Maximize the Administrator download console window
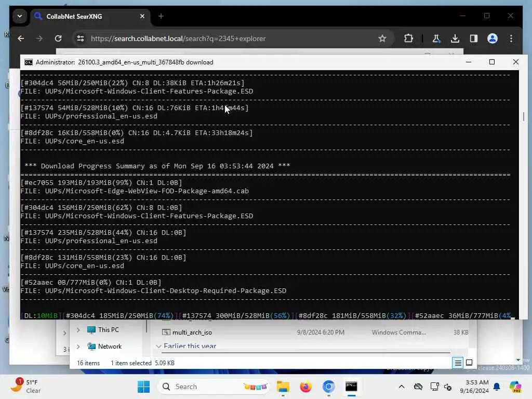 click(x=492, y=62)
